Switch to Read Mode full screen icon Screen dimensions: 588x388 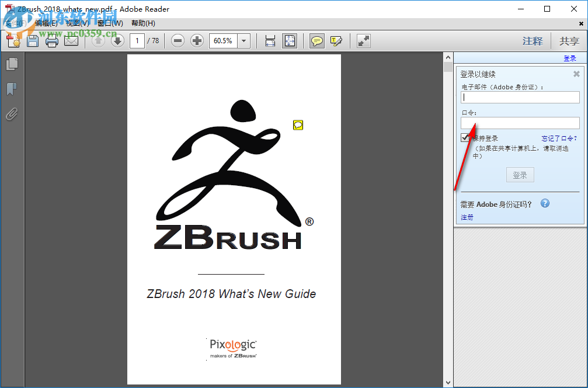[363, 40]
